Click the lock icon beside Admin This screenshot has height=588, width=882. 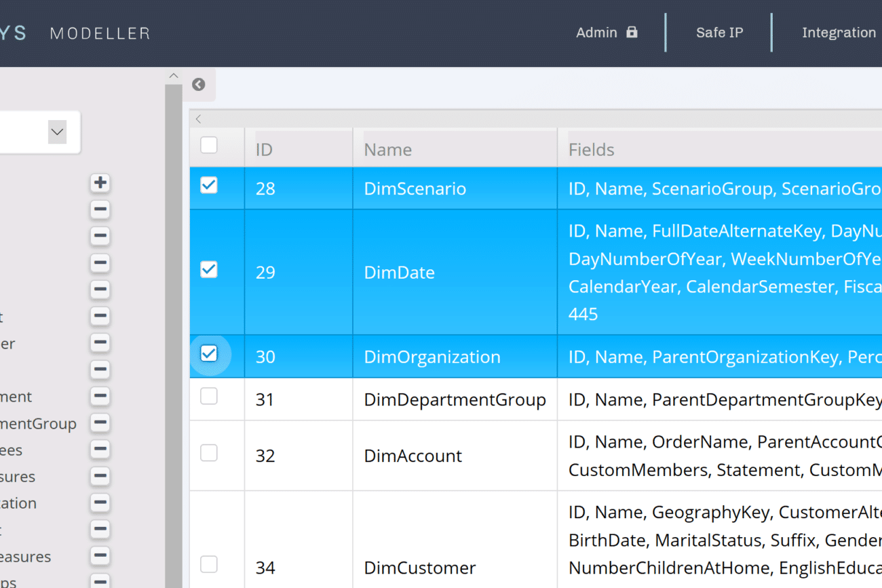[632, 32]
